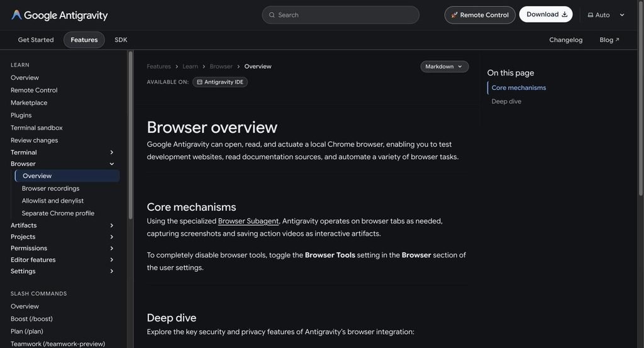Click the Auto theme laptop icon
The image size is (644, 348).
pos(590,15)
